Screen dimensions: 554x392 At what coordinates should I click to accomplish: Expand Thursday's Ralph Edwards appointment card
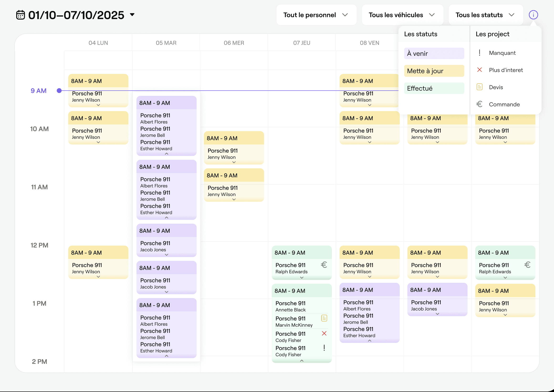(302, 278)
